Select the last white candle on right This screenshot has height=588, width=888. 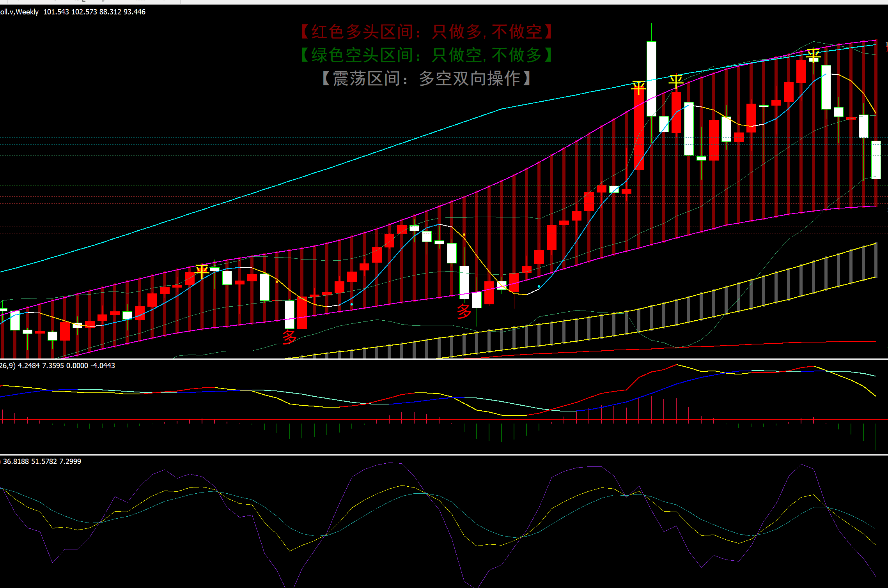876,160
